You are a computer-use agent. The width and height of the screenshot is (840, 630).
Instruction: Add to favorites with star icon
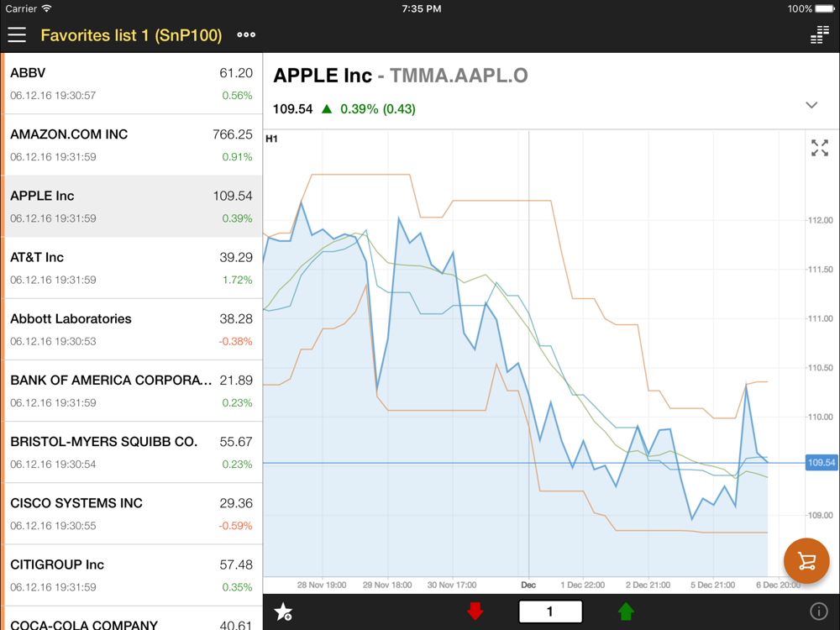point(283,612)
